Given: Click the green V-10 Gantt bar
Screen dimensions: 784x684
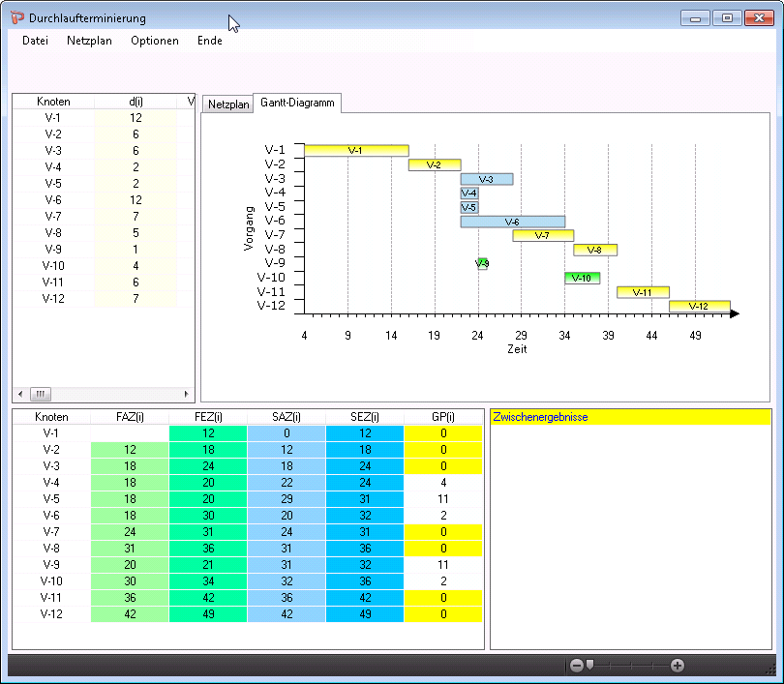Looking at the screenshot, I should pos(582,278).
